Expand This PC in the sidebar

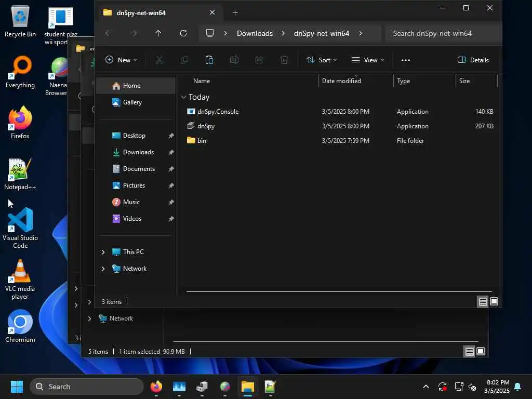click(x=103, y=252)
